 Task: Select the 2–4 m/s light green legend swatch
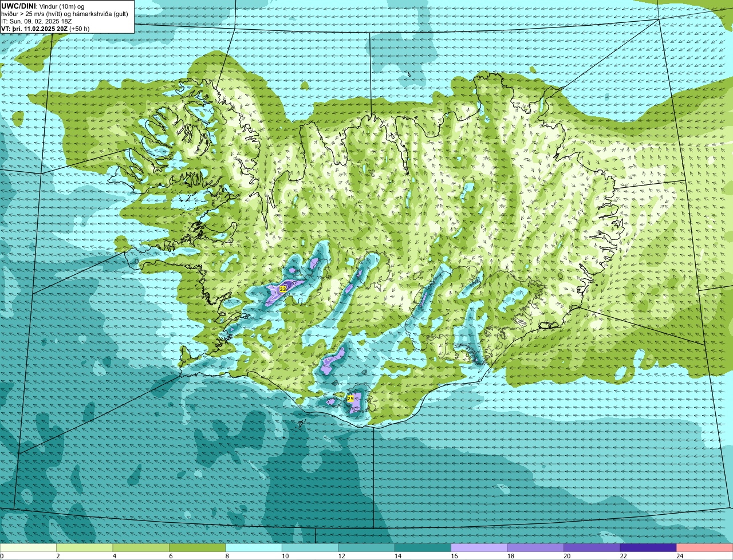click(85, 547)
